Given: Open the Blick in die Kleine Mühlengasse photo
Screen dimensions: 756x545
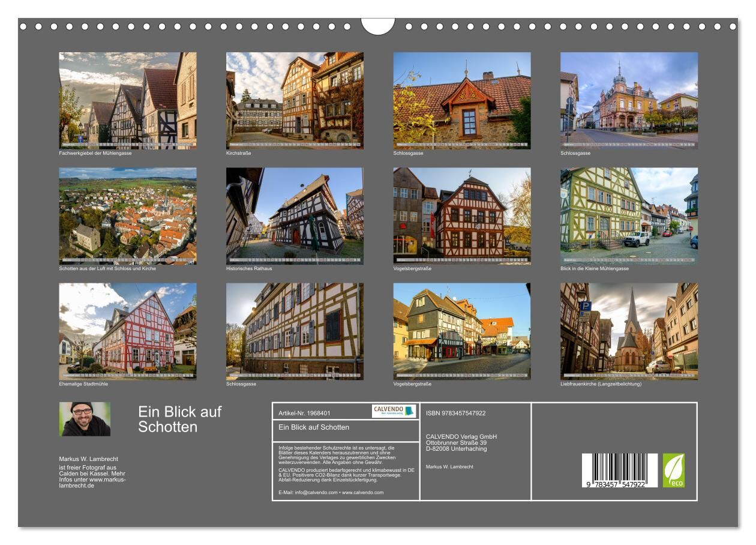Looking at the screenshot, I should [629, 216].
